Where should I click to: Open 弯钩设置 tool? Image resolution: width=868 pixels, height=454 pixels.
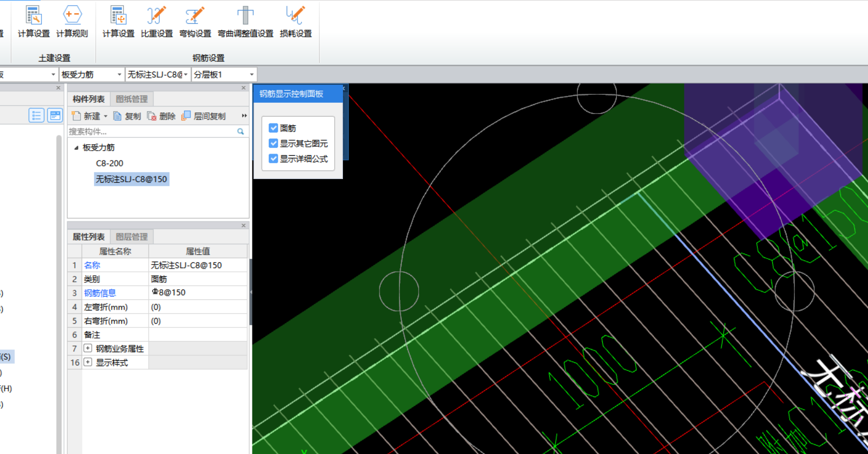(195, 22)
